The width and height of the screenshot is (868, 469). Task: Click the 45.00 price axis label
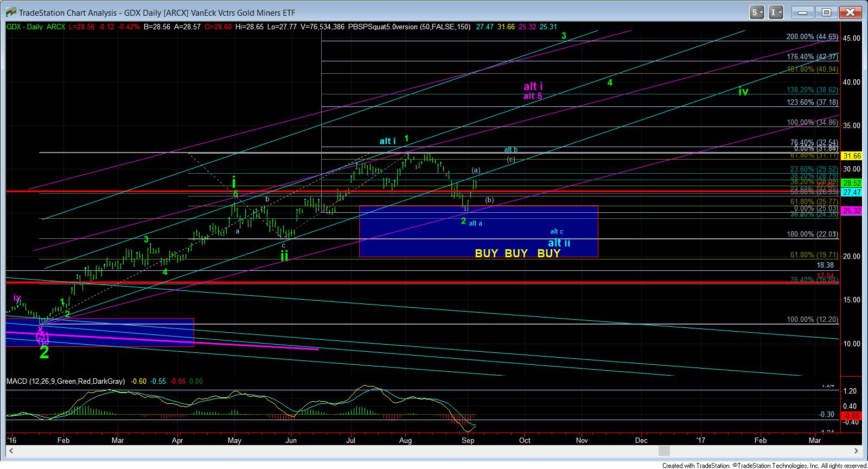pyautogui.click(x=852, y=38)
